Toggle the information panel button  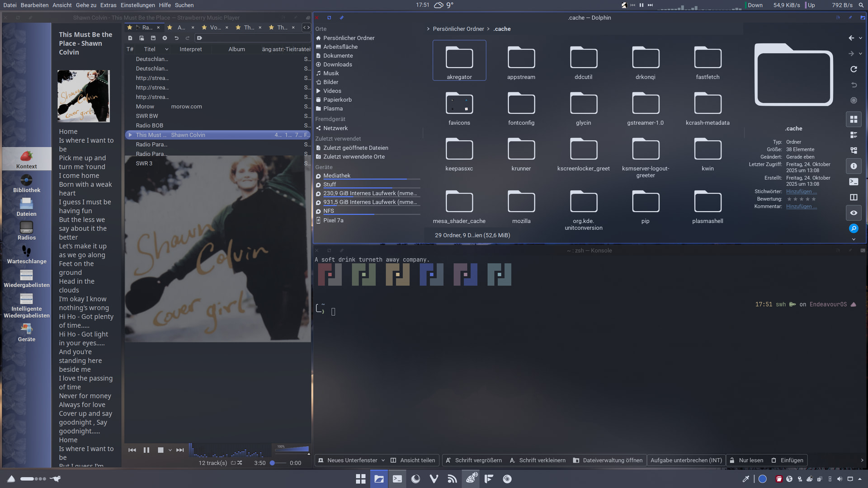(854, 166)
